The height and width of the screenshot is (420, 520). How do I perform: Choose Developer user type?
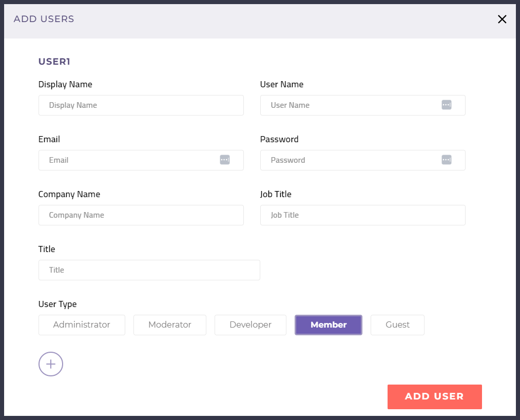(250, 325)
